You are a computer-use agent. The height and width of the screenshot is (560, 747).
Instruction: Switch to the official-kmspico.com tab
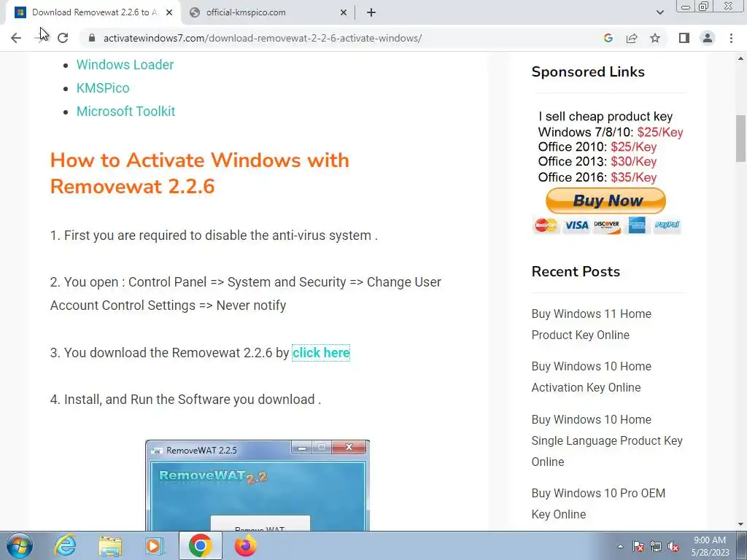point(268,13)
